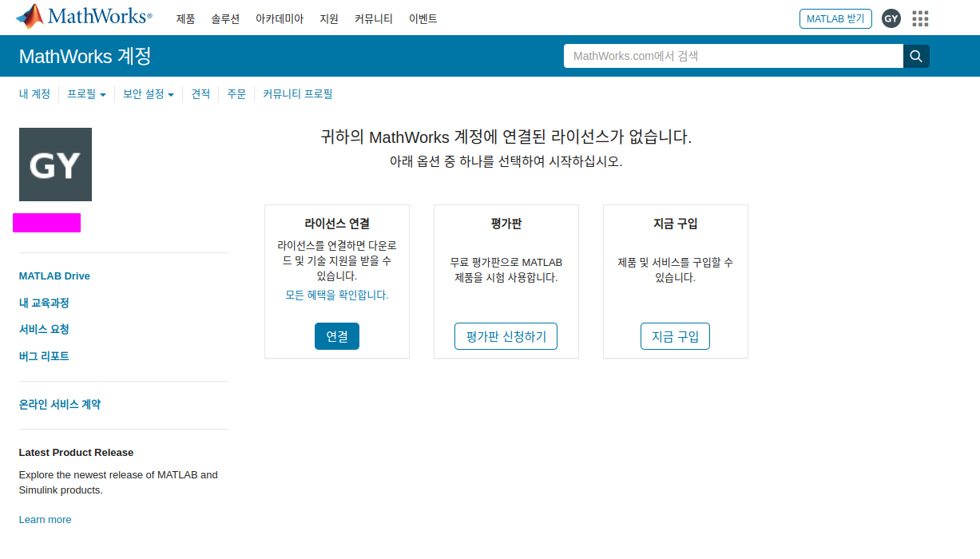
Task: Open the MATLAB Drive link
Action: pos(54,276)
